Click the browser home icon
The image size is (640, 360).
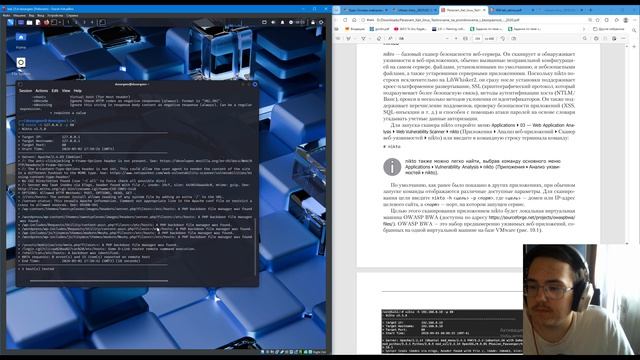click(354, 20)
